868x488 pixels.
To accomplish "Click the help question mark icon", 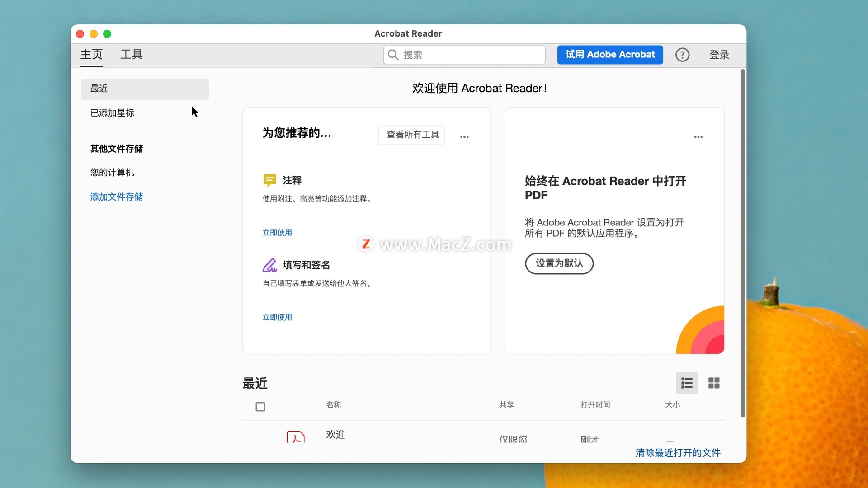I will [682, 55].
